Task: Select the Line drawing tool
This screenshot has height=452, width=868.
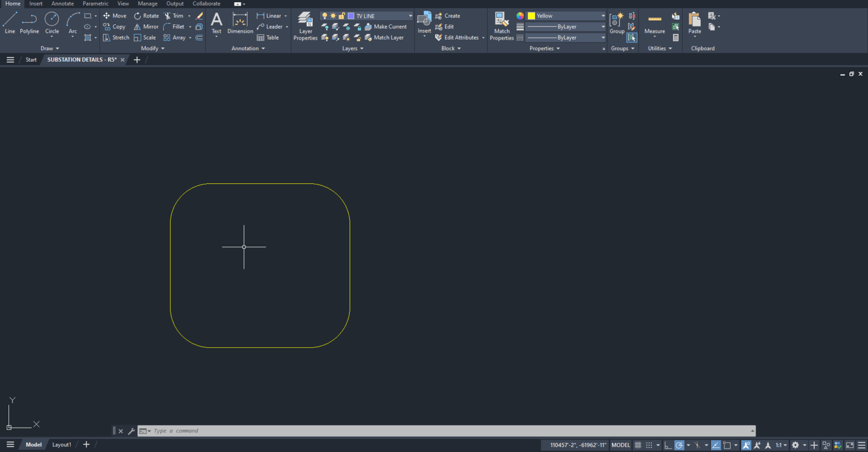Action: pos(9,24)
